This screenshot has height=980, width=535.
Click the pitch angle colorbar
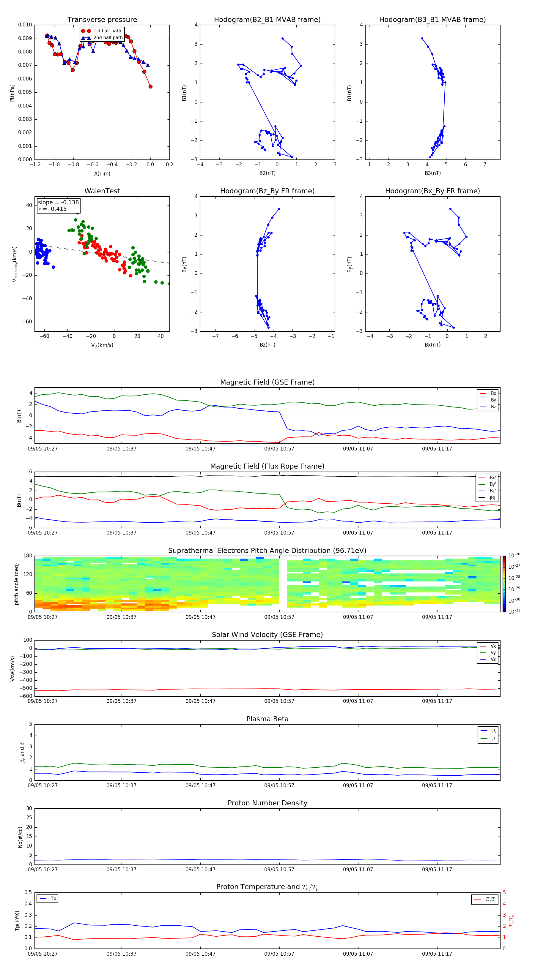coord(504,584)
